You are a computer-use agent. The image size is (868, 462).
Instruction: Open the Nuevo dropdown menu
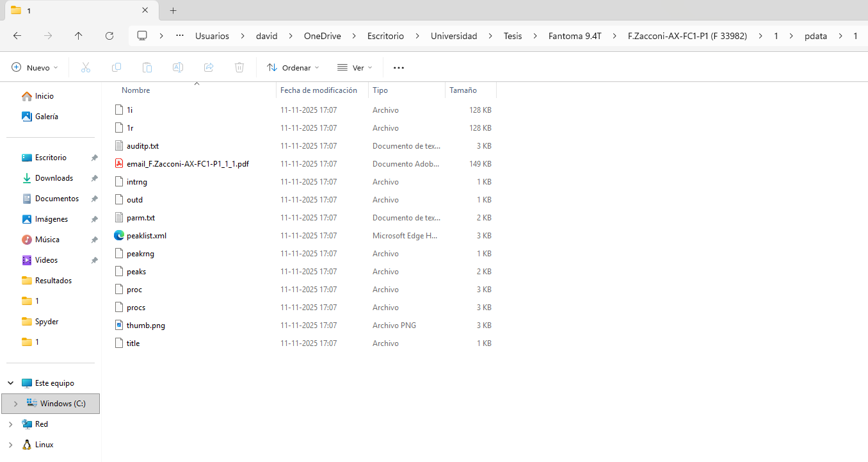(35, 67)
